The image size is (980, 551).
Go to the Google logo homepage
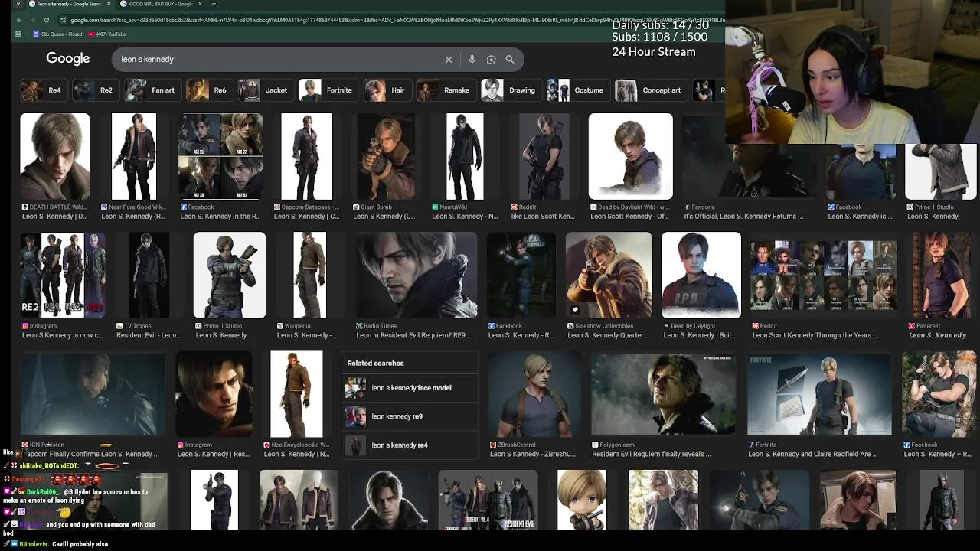67,59
